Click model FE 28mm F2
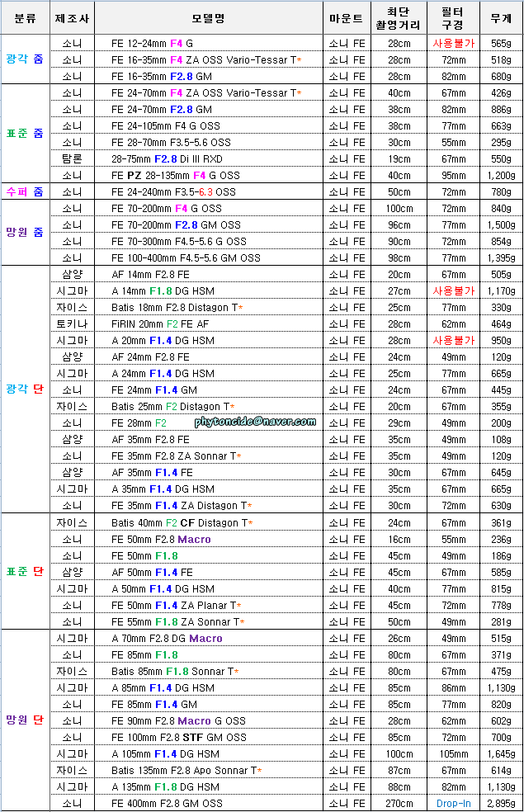 (139, 423)
